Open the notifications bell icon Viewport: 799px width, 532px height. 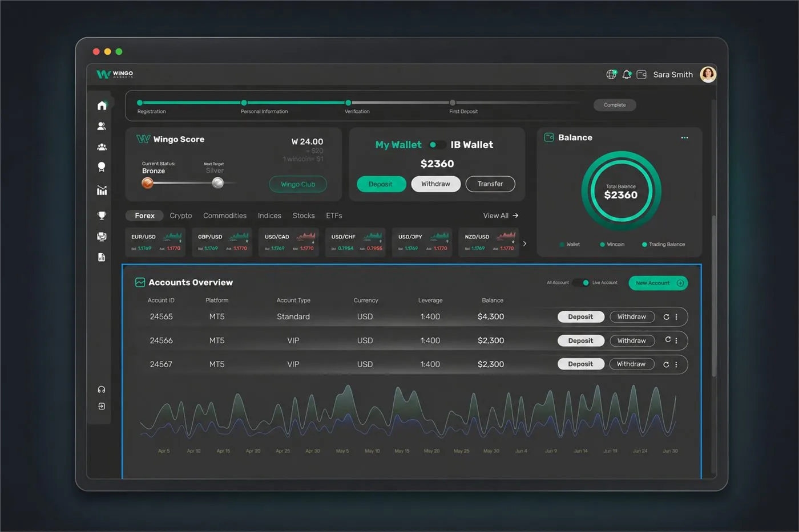point(627,74)
